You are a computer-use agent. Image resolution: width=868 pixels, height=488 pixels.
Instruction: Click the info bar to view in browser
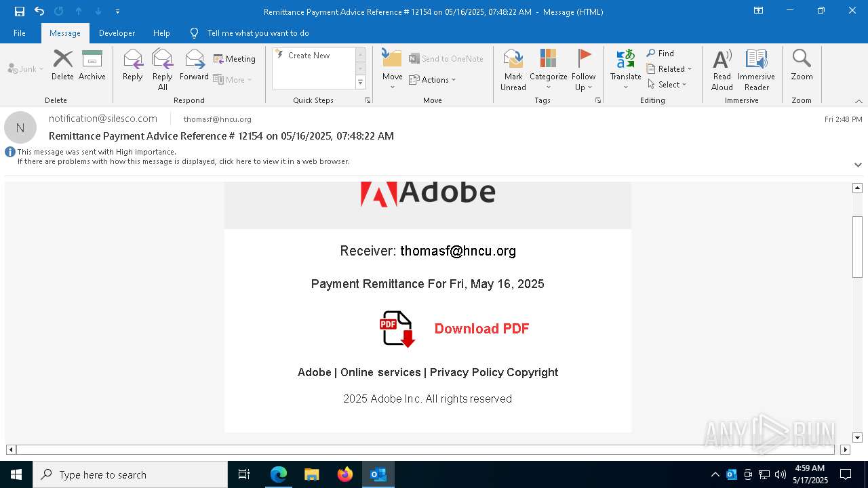(184, 161)
